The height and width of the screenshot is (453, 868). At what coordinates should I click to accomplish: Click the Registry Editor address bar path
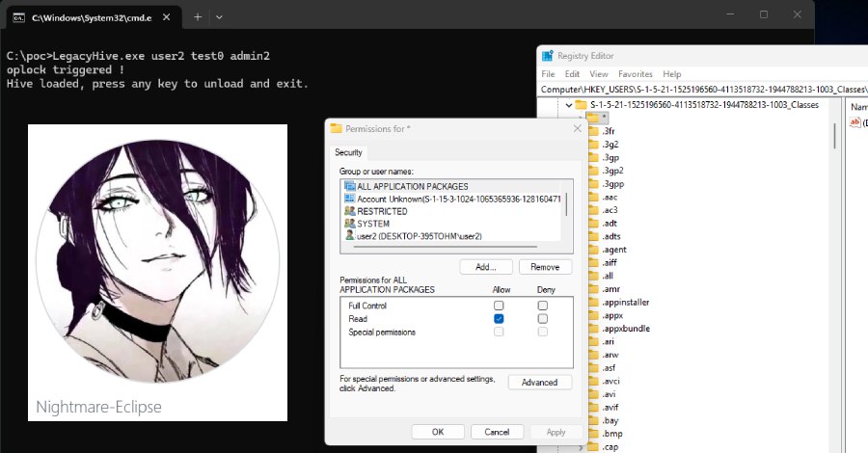click(703, 89)
